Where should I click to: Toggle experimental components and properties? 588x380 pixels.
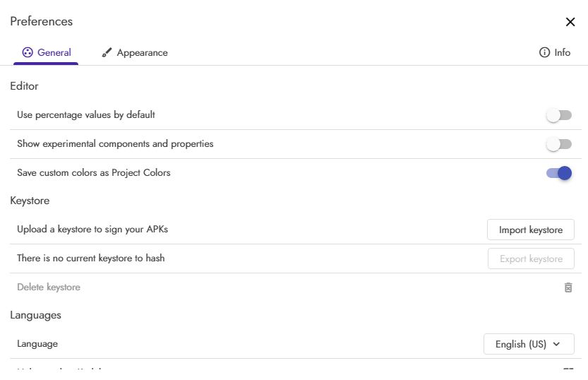559,144
